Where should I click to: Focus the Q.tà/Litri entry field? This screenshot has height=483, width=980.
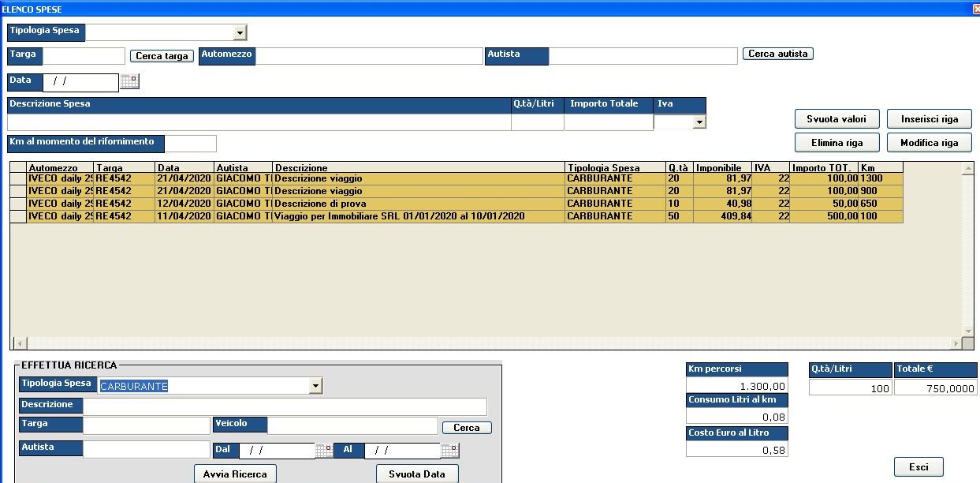[538, 122]
